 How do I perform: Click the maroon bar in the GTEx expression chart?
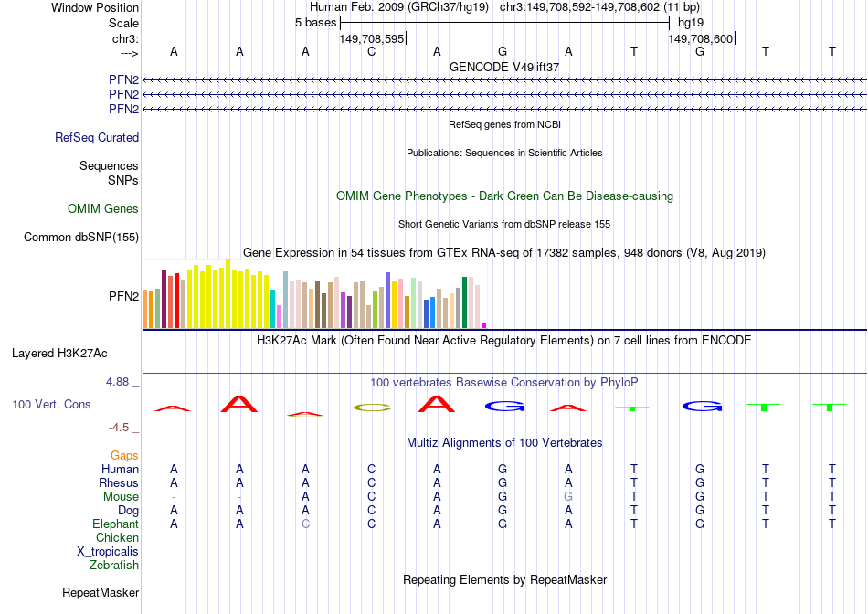point(164,299)
